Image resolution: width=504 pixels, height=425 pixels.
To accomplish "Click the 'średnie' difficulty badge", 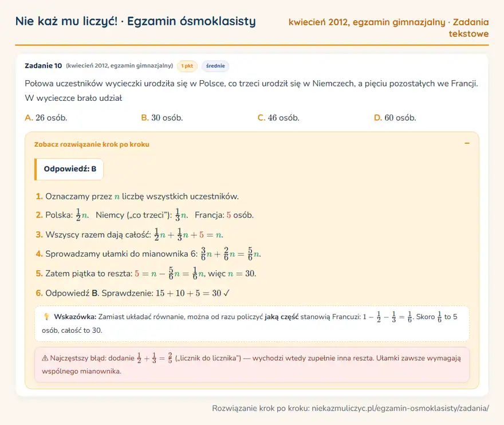I will tap(215, 66).
